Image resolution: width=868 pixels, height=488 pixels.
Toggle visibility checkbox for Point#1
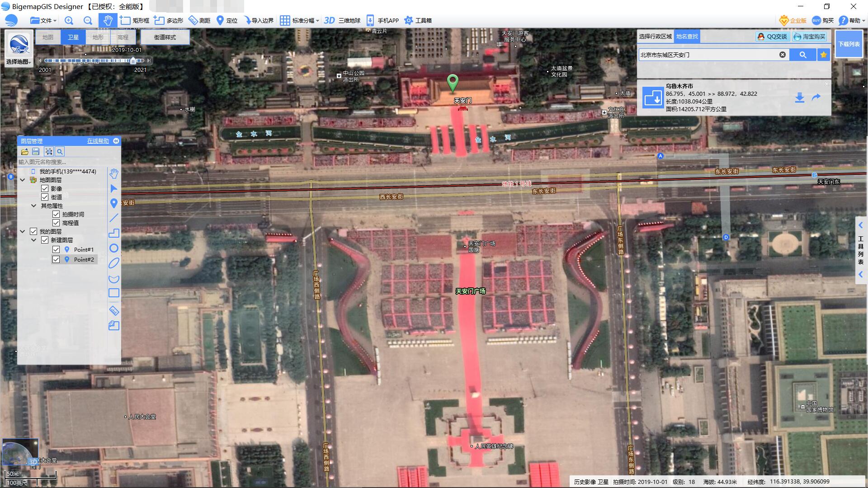click(x=56, y=249)
